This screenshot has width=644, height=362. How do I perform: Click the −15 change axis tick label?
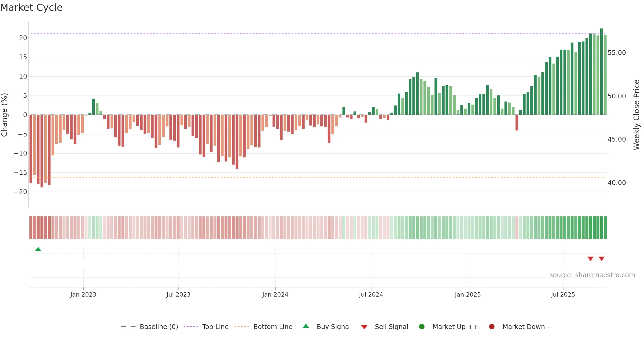(21, 173)
